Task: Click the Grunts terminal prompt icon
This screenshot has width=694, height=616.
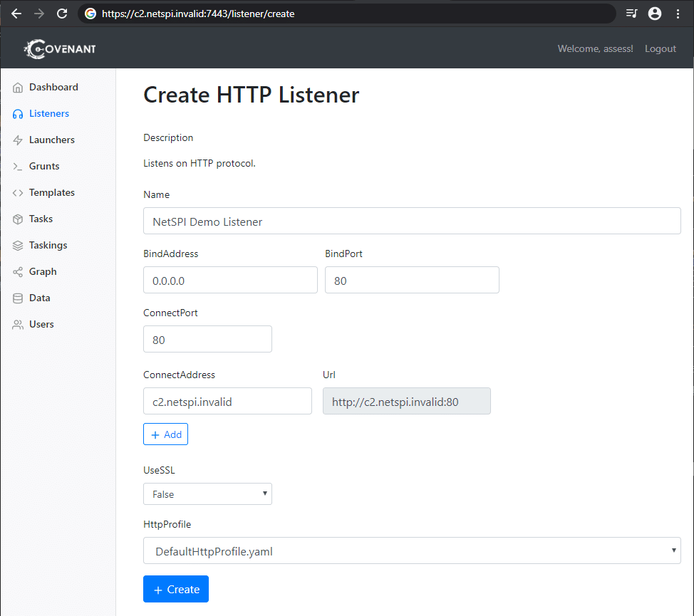Action: 18,167
